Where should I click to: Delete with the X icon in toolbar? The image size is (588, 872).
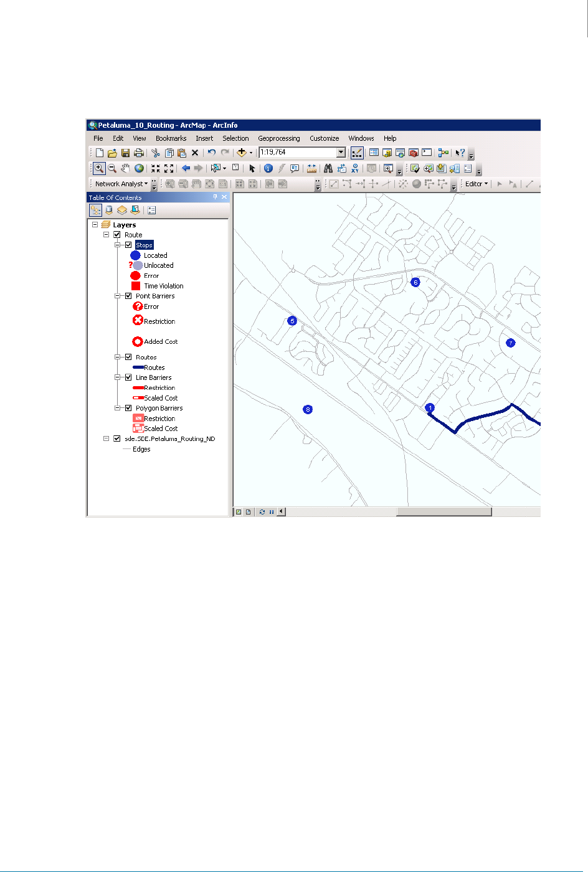(195, 153)
